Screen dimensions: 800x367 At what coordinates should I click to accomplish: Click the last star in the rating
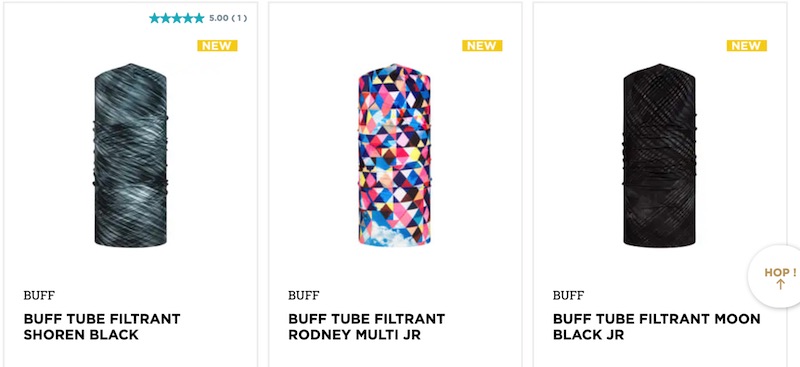coord(199,18)
